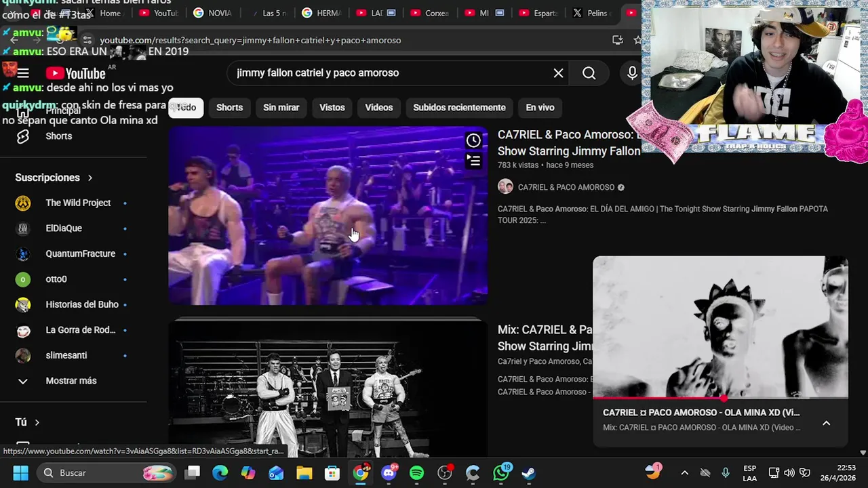
Task: Open first result title CA7RIEL & Paco Amoroso
Action: coord(569,143)
